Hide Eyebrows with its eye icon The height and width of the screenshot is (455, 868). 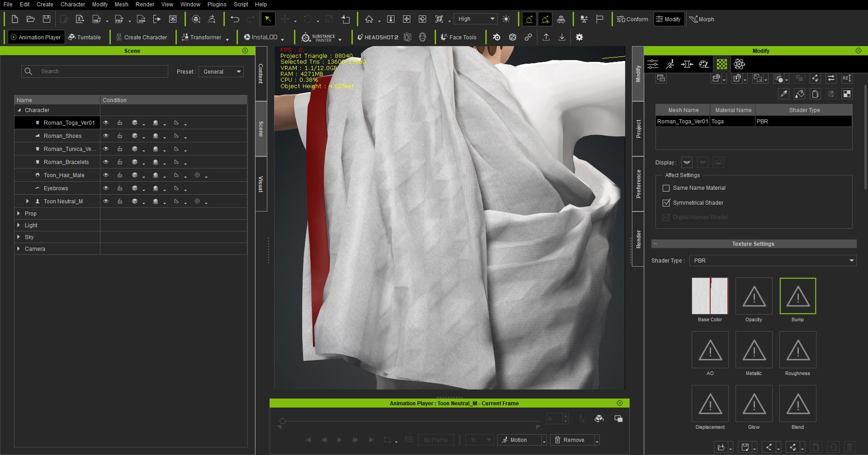pyautogui.click(x=106, y=188)
